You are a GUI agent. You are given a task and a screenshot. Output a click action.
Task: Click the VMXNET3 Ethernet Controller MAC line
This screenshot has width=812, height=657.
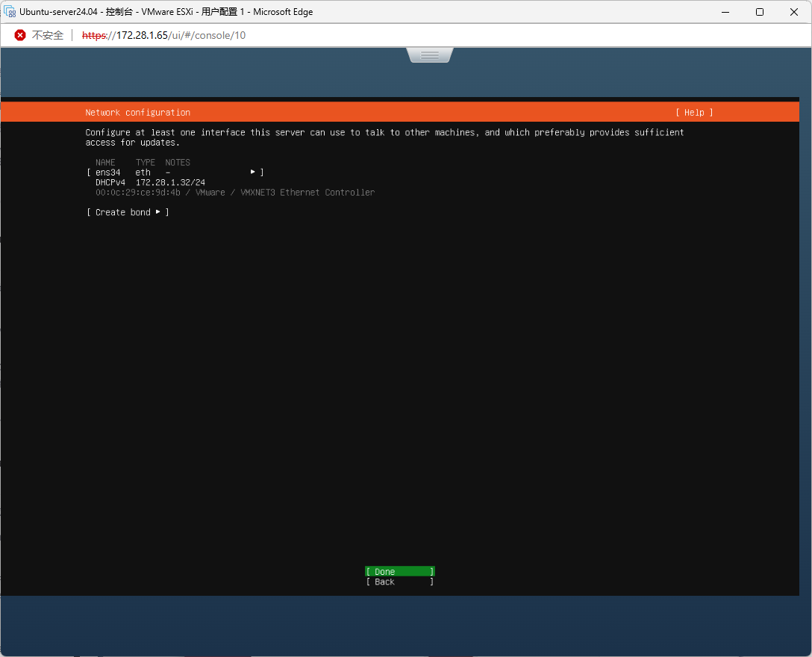tap(235, 193)
